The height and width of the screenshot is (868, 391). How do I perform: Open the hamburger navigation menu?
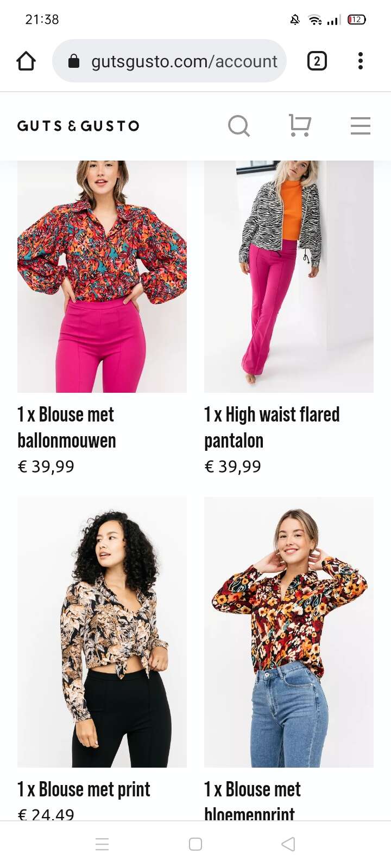click(361, 126)
